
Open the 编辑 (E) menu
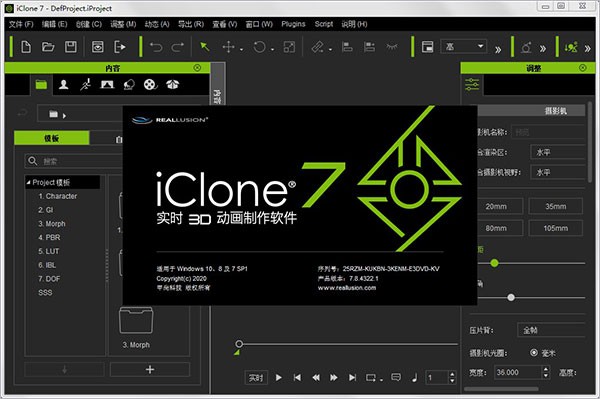click(54, 24)
